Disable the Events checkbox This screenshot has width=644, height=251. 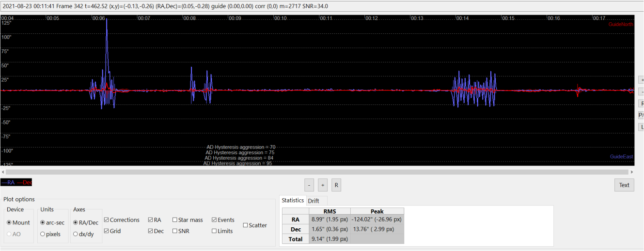[x=223, y=220]
